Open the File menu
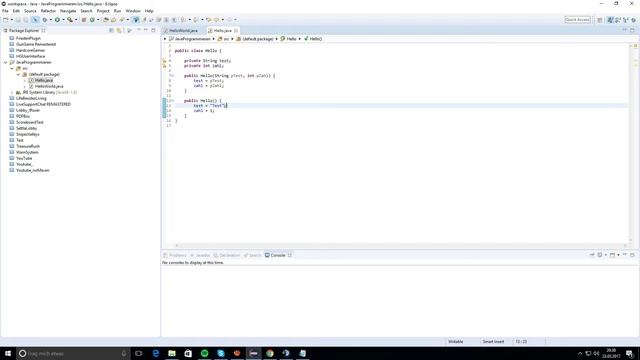Screen dimensions: 640x360 coord(5,11)
